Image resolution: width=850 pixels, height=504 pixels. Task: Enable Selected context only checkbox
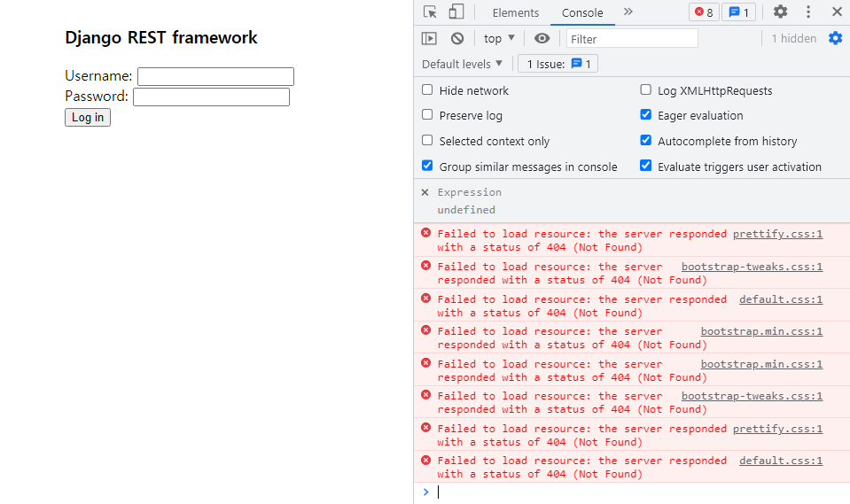(427, 140)
